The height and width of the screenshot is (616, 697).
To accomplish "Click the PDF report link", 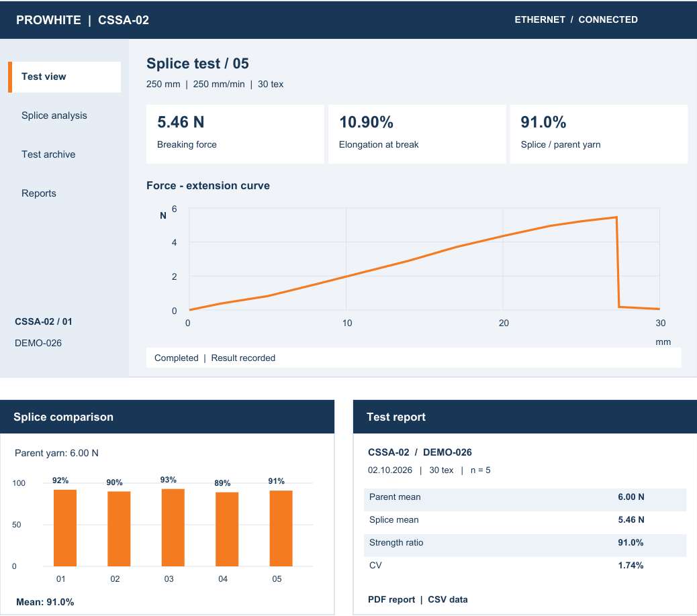I will (x=391, y=600).
